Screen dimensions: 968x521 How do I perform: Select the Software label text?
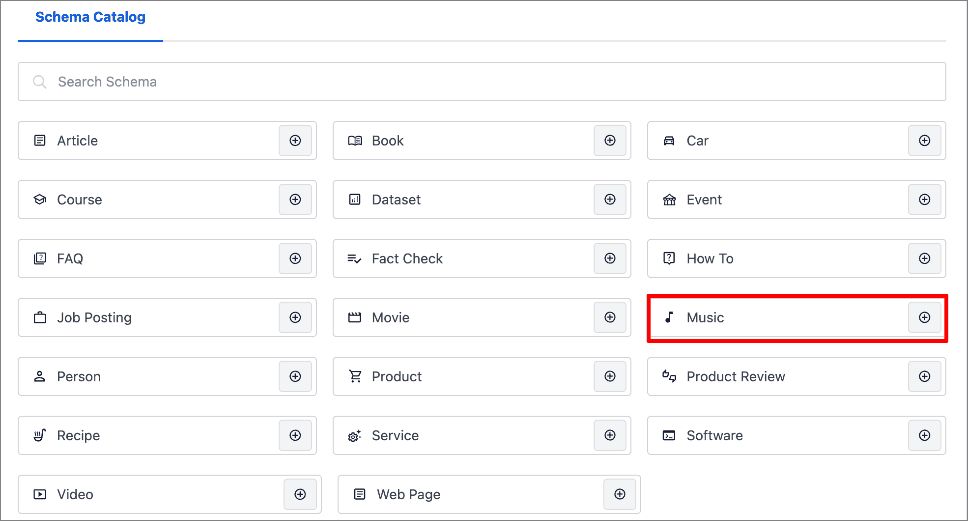point(715,435)
